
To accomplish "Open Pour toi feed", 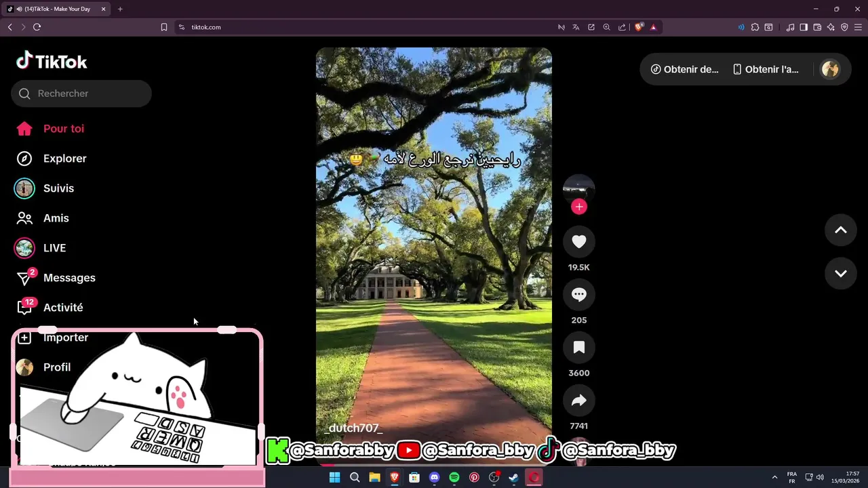I will coord(50,129).
